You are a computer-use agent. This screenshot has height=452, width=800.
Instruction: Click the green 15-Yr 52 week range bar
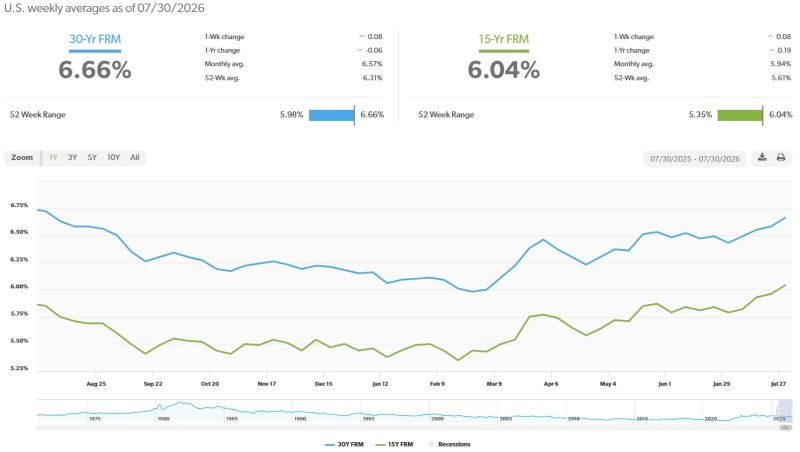740,115
